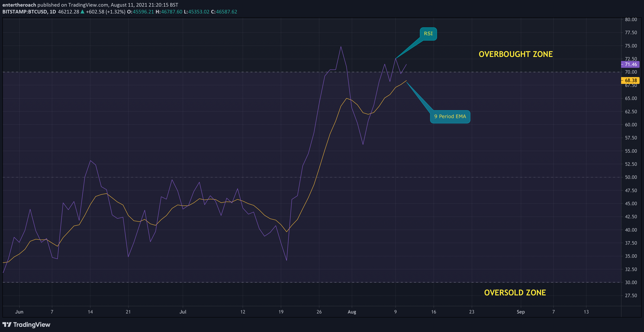Image resolution: width=644 pixels, height=332 pixels.
Task: Click the entertheroach author name
Action: pyautogui.click(x=19, y=5)
